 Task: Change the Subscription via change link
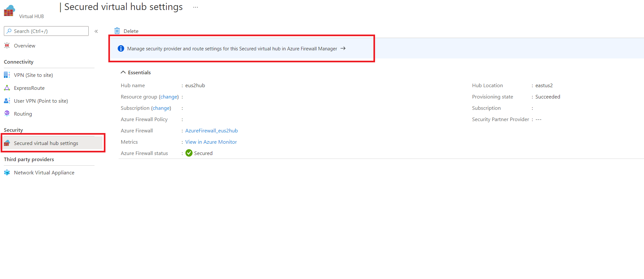161,108
